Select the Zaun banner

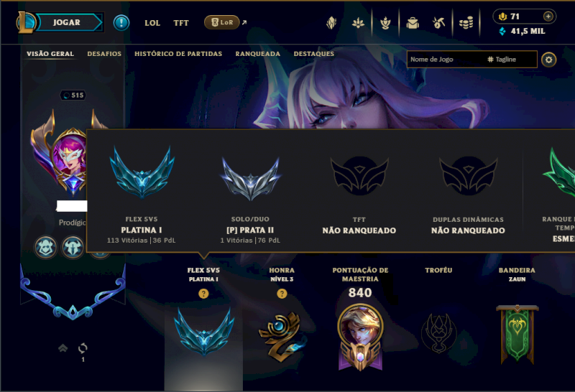(x=517, y=333)
